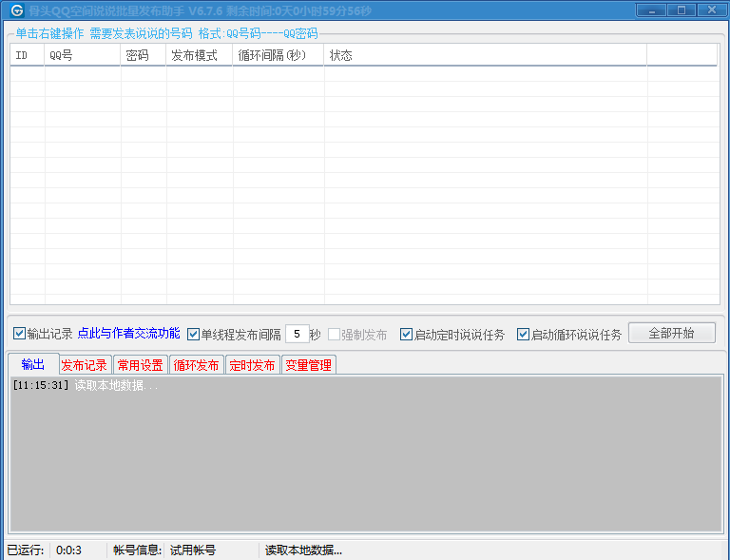Open the 循环发布 tab
Screen dimensions: 730x560
(x=196, y=365)
